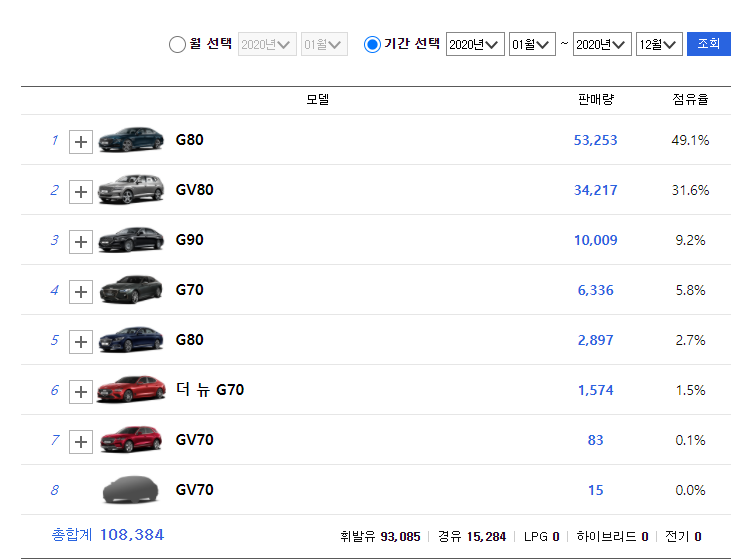Click the 9.2% share value
Viewport: 740px width, 559px height.
coord(690,240)
